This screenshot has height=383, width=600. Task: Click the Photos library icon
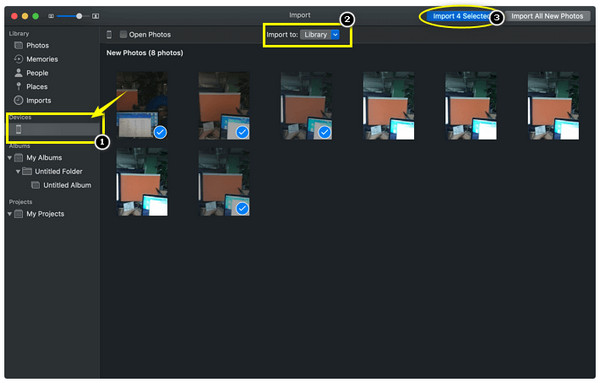(x=18, y=45)
